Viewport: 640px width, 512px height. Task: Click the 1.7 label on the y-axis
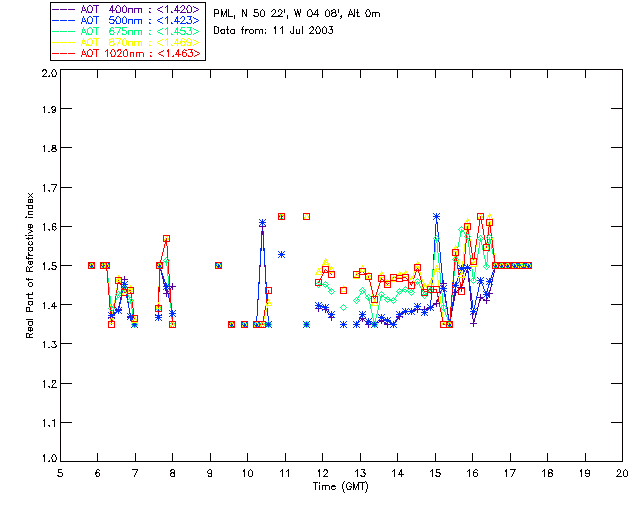click(49, 188)
